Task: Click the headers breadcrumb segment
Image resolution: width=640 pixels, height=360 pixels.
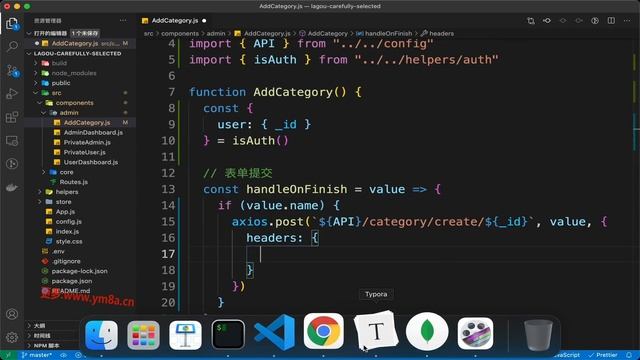Action: [x=441, y=33]
